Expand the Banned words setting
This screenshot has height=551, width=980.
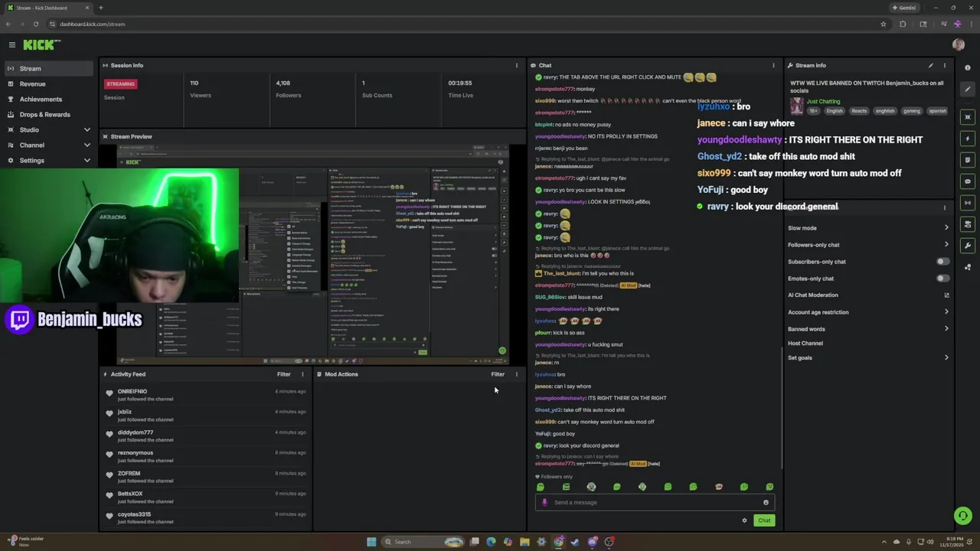(868, 329)
